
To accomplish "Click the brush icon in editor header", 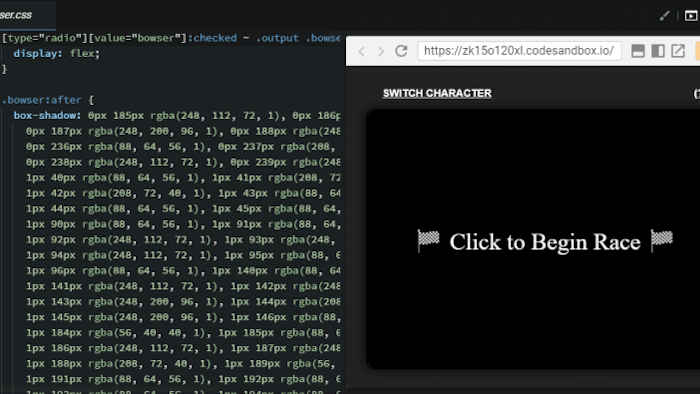I will click(664, 16).
